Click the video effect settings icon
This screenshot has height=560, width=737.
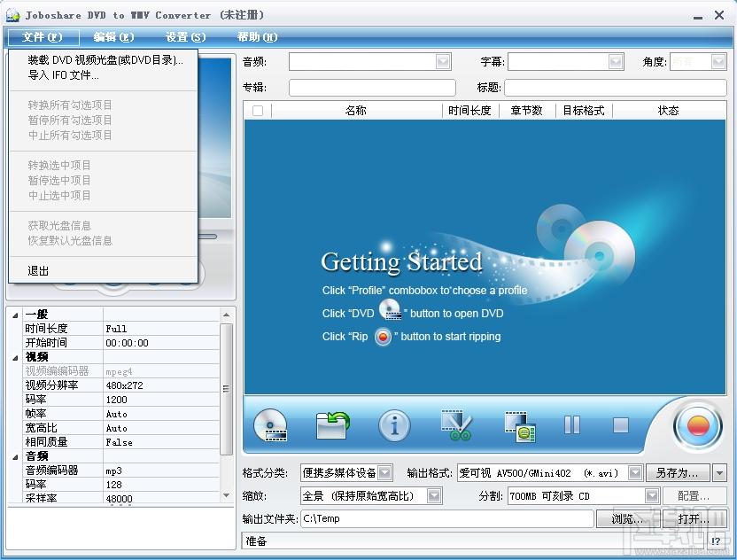(520, 426)
